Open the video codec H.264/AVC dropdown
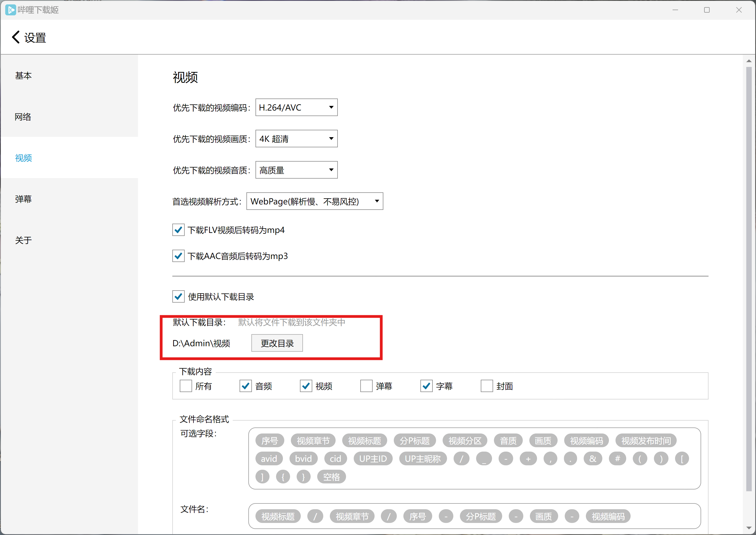This screenshot has width=756, height=535. coord(296,107)
